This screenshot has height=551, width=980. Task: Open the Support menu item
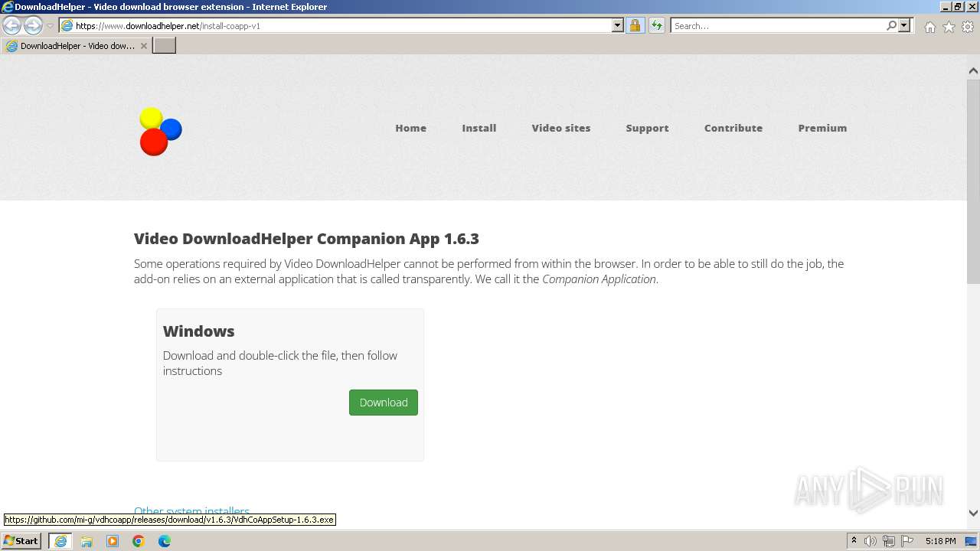[647, 128]
